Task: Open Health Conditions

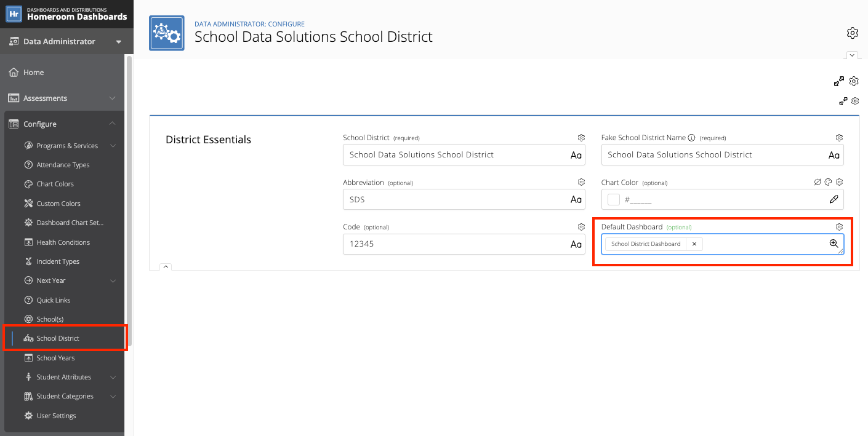Action: point(63,242)
